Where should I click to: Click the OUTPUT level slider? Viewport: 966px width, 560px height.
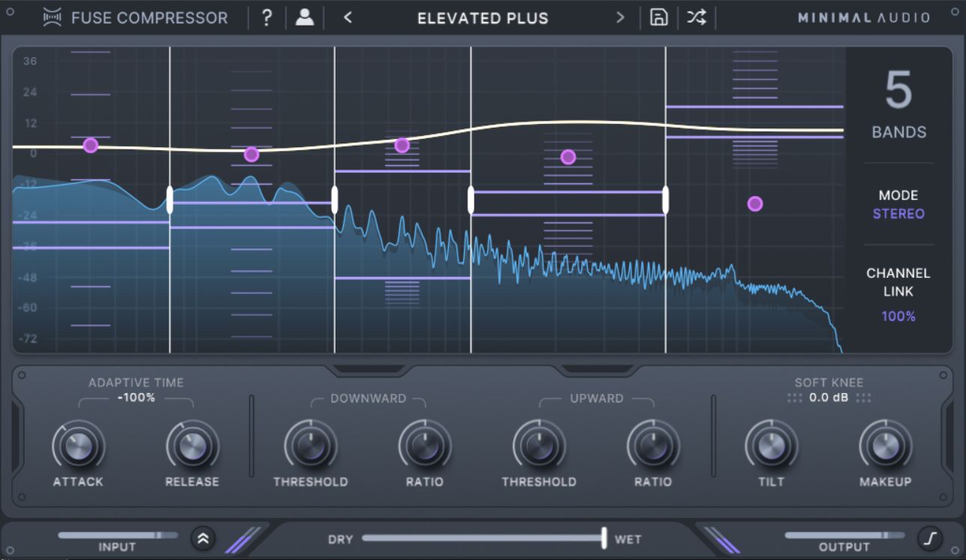pos(844,535)
